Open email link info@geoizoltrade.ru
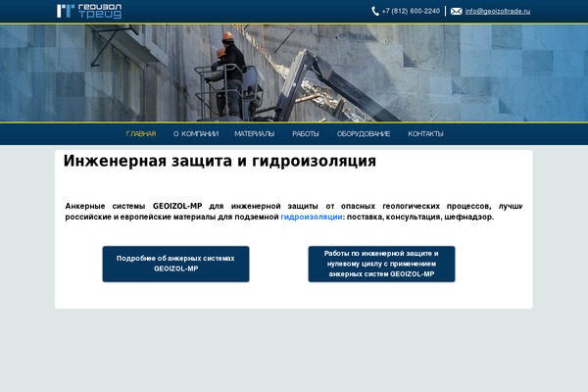Screen dimensions: 588x392 pyautogui.click(x=498, y=11)
